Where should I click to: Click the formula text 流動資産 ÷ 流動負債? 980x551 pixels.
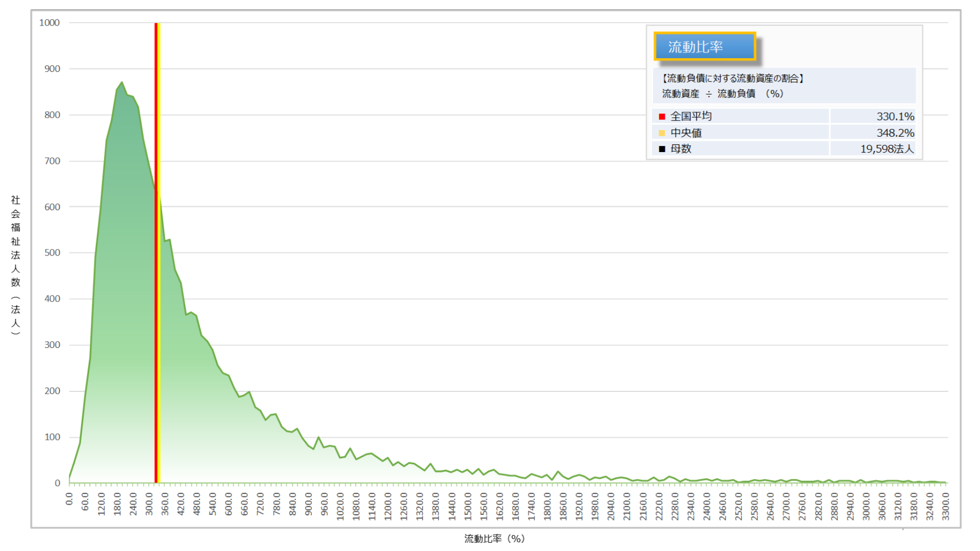722,94
